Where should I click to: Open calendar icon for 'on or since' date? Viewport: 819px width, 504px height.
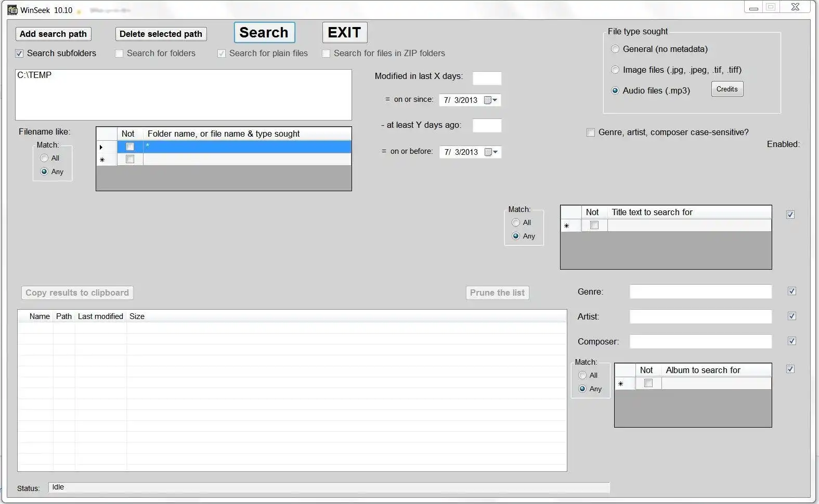point(491,100)
